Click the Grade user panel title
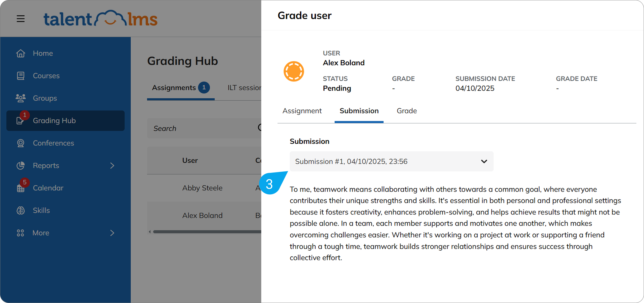Image resolution: width=644 pixels, height=303 pixels. point(304,15)
